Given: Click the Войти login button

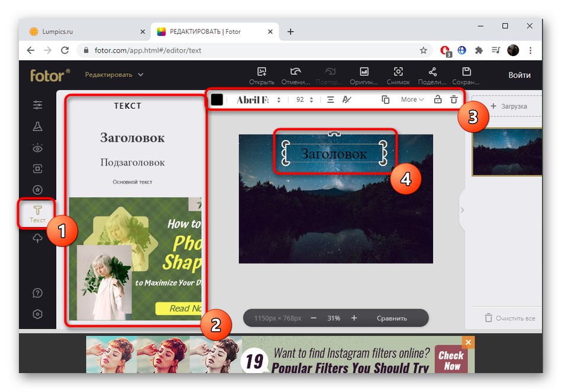Looking at the screenshot, I should pos(519,75).
